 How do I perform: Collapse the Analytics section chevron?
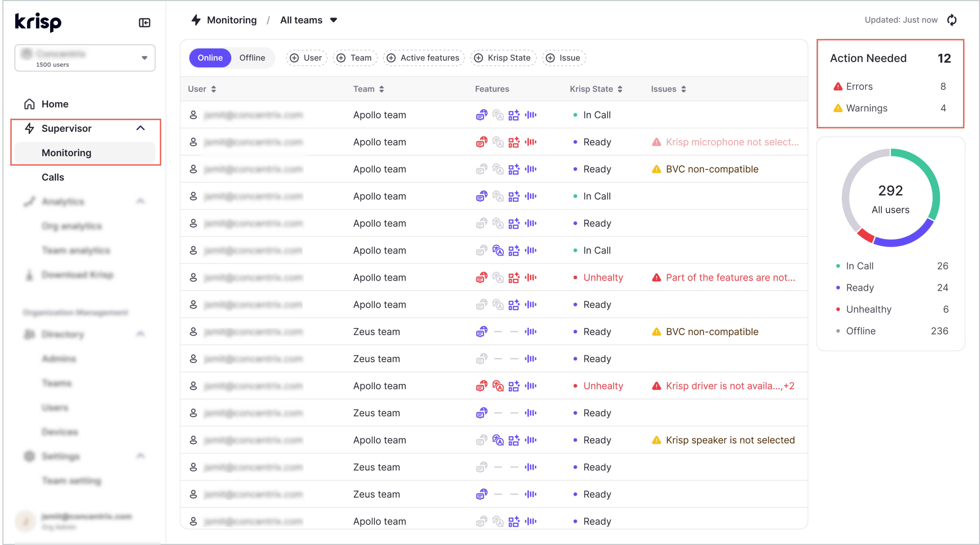coord(140,201)
